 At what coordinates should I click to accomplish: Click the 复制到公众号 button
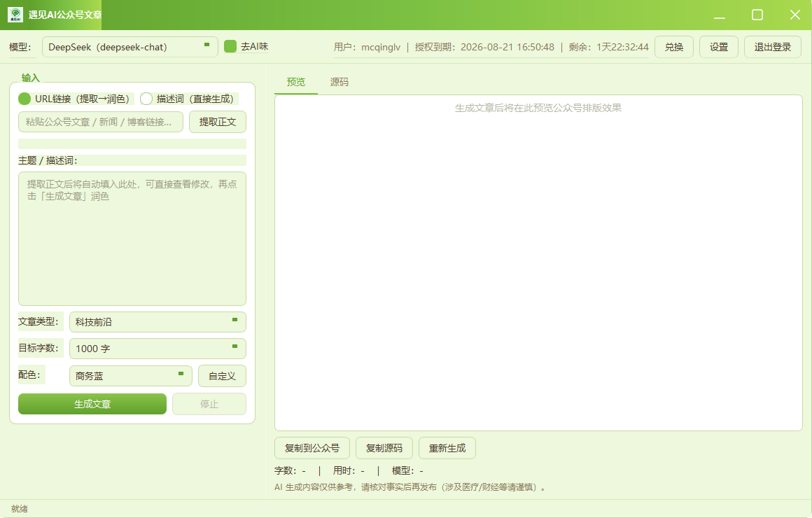pyautogui.click(x=312, y=448)
